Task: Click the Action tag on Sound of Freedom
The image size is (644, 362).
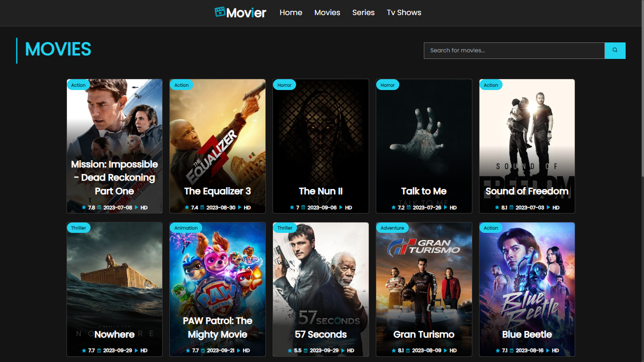Action: click(x=491, y=85)
